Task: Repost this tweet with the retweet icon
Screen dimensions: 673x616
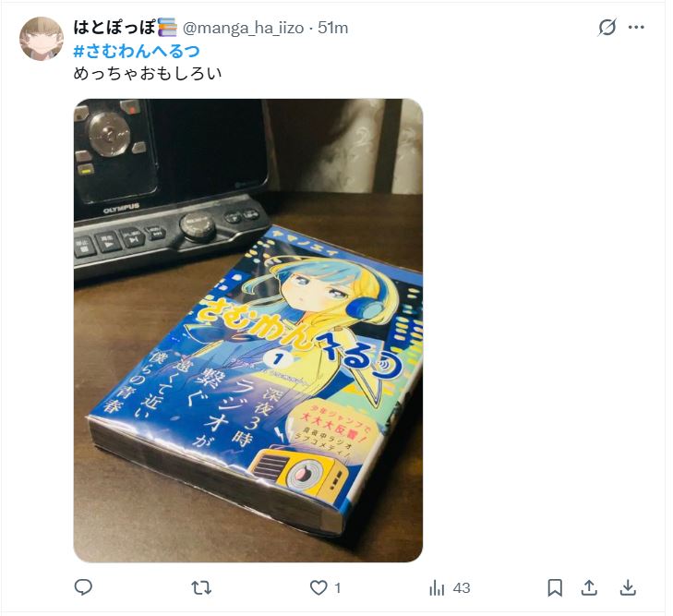Action: point(201,587)
